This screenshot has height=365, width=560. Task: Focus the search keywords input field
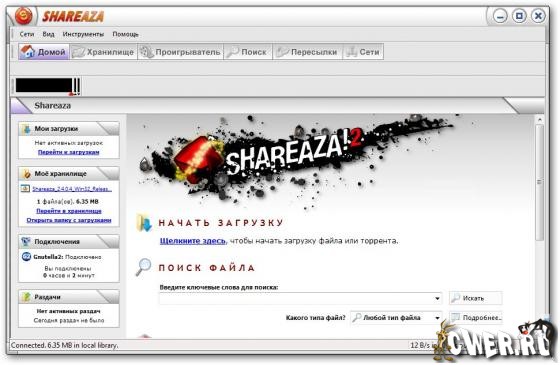pyautogui.click(x=300, y=298)
